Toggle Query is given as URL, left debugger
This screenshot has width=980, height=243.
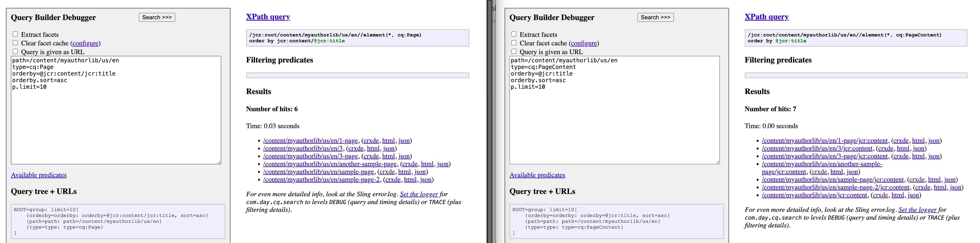(x=15, y=52)
